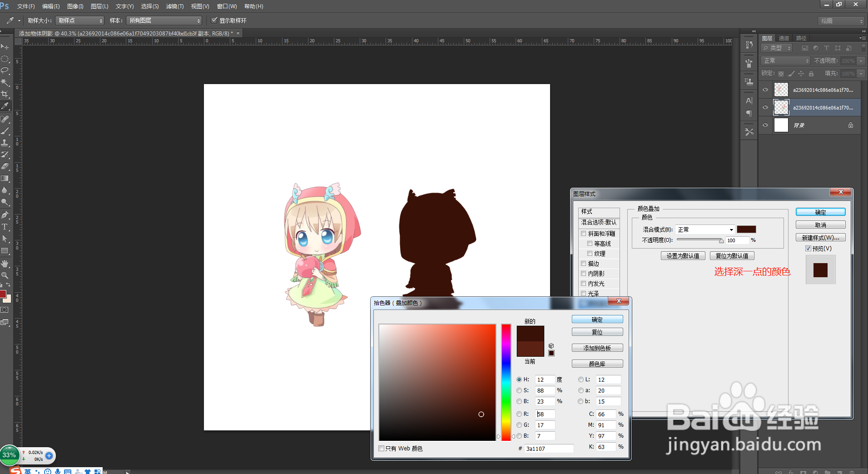
Task: Click the rainbow hue slider strip
Action: 506,382
